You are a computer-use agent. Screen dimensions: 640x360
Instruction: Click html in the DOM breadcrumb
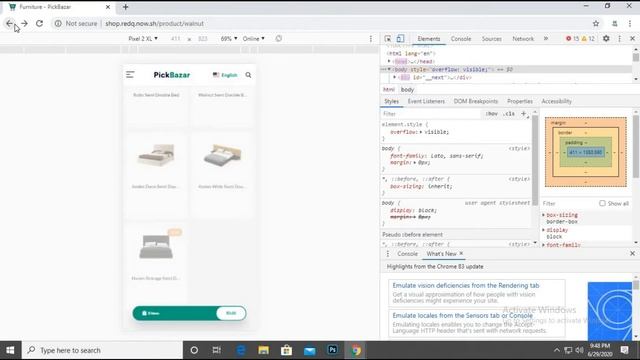tap(389, 89)
